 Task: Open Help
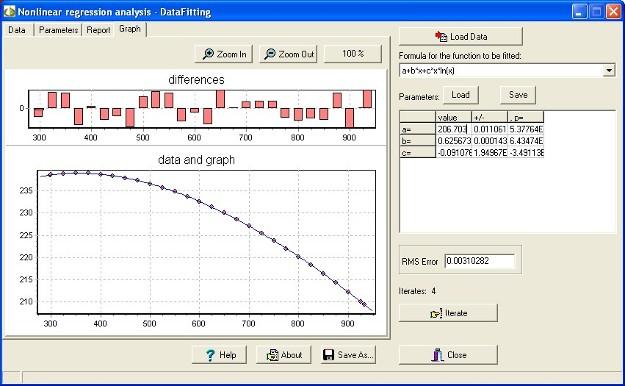(219, 354)
